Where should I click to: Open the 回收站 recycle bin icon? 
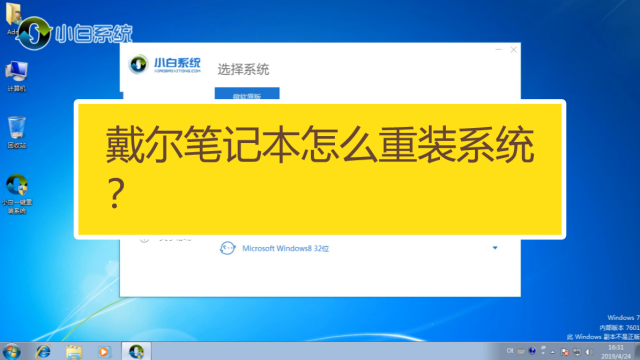click(16, 132)
